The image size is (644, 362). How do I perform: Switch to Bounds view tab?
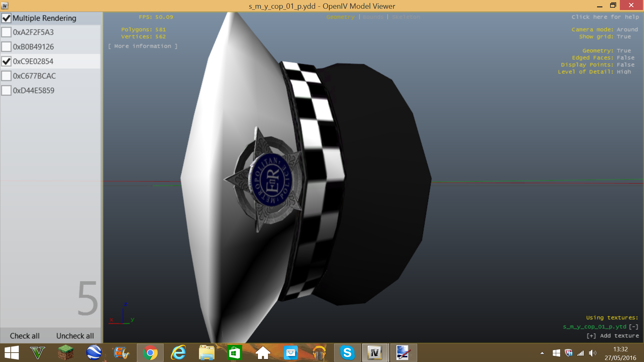coord(373,17)
